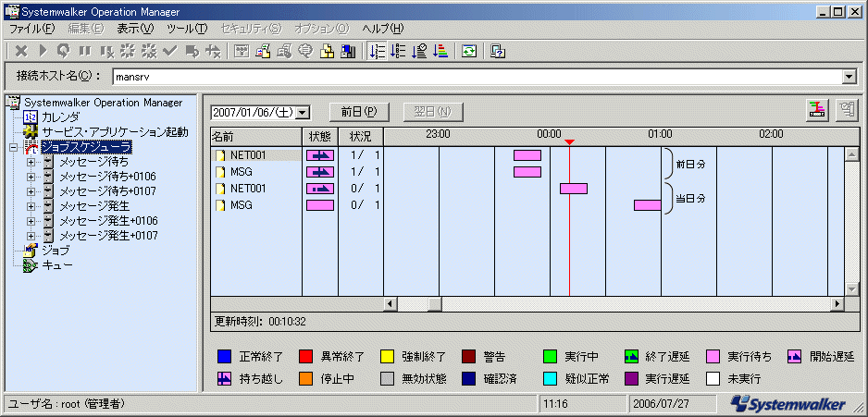Viewport: 868px width, 417px height.
Task: Click the pause-with-X release toolbar icon
Action: coord(106,52)
